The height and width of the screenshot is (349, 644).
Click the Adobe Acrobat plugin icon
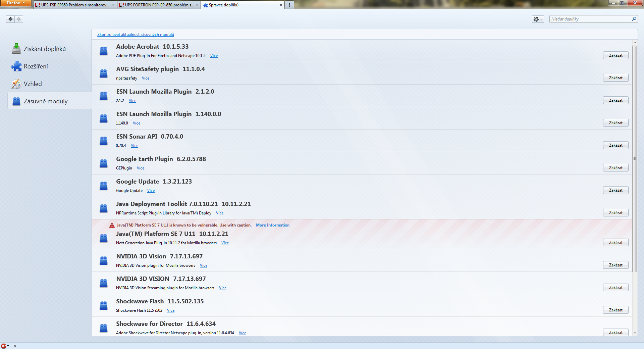104,51
